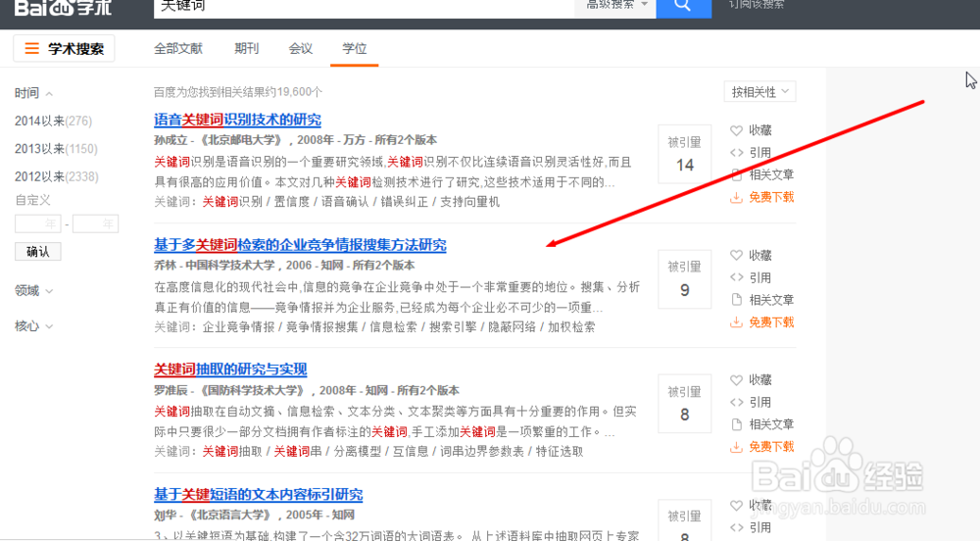Click 所有2个版本 under 罗准辰 result
The width and height of the screenshot is (980, 541).
(x=428, y=390)
